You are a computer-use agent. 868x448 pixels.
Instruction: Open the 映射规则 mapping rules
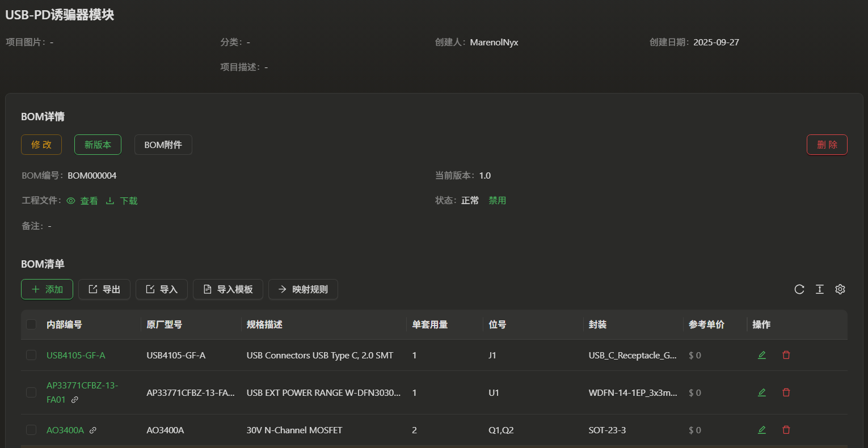pos(303,289)
